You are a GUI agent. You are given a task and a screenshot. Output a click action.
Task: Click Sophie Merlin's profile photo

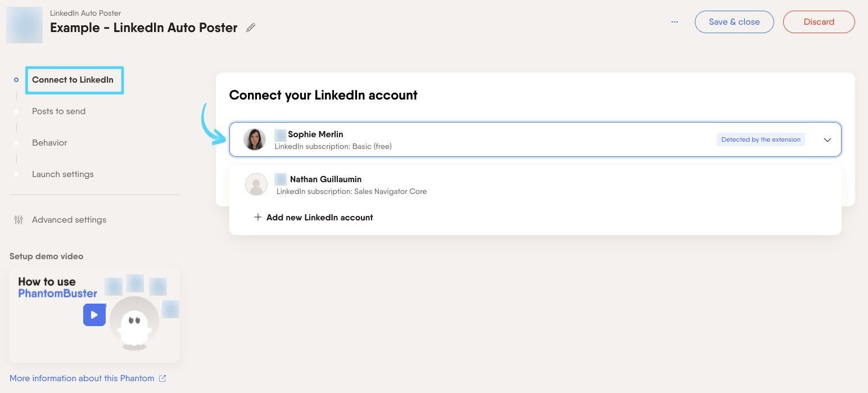click(255, 139)
